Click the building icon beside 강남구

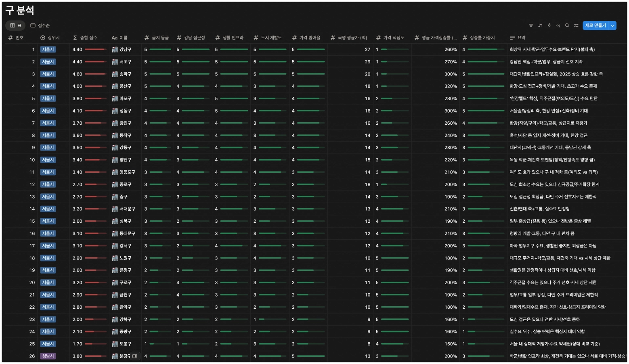pos(115,50)
